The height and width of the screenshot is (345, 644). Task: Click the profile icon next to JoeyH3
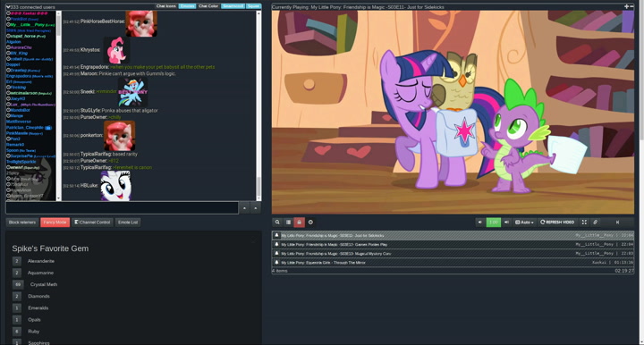pos(8,98)
